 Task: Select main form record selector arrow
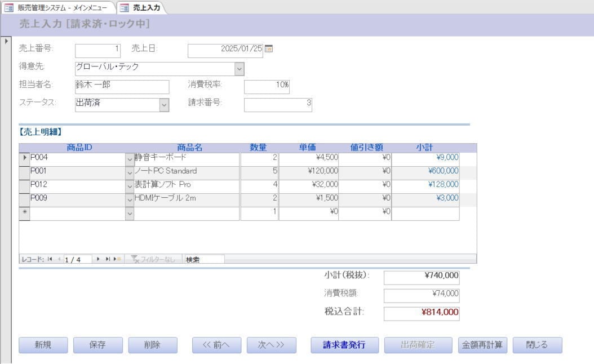(6, 41)
